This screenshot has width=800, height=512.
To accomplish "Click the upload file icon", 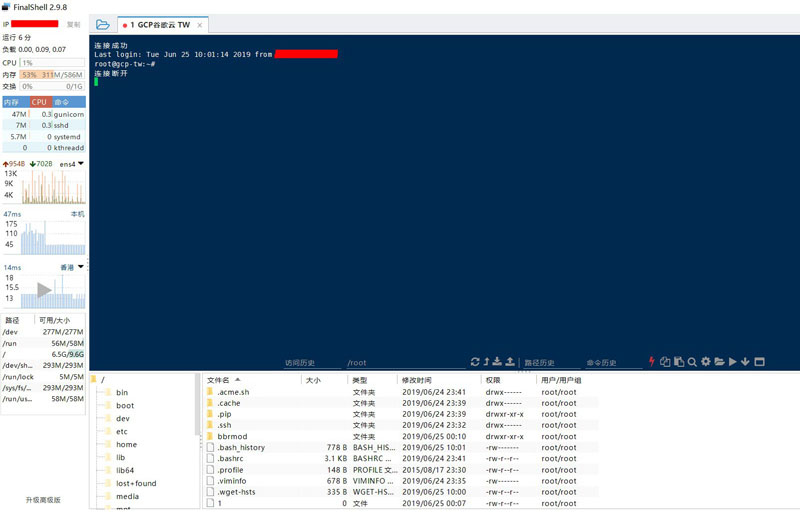I will pos(510,362).
